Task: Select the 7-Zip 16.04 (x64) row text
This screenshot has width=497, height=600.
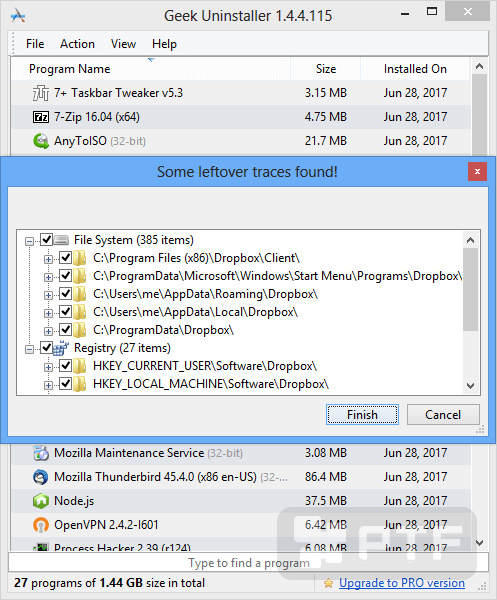Action: coord(97,117)
